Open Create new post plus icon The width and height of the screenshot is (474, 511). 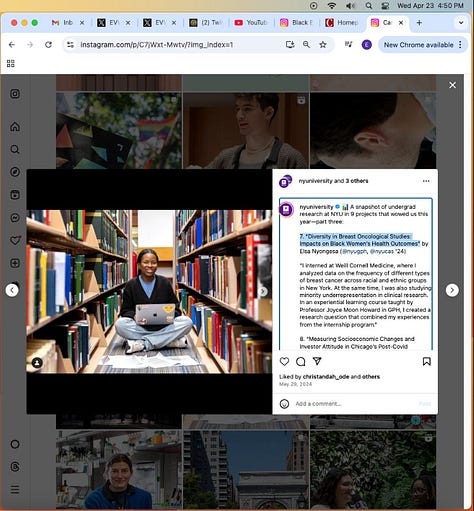click(x=15, y=263)
